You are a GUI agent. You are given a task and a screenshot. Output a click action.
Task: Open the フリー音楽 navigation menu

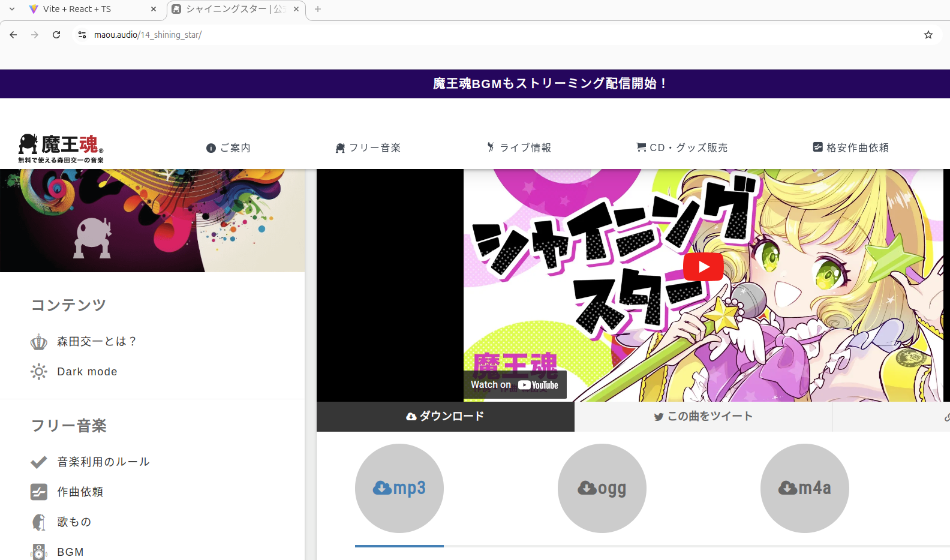click(x=368, y=147)
